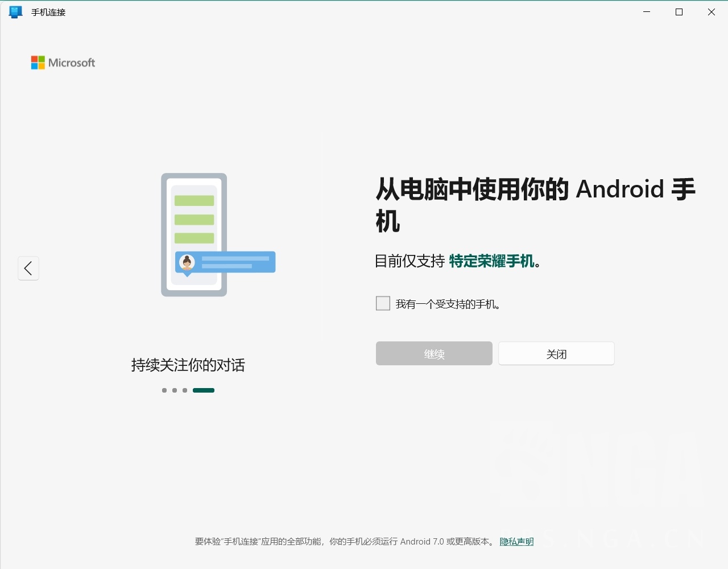Image resolution: width=728 pixels, height=569 pixels.
Task: Enable the 我有一个受支持的手机 checkbox
Action: (x=382, y=303)
